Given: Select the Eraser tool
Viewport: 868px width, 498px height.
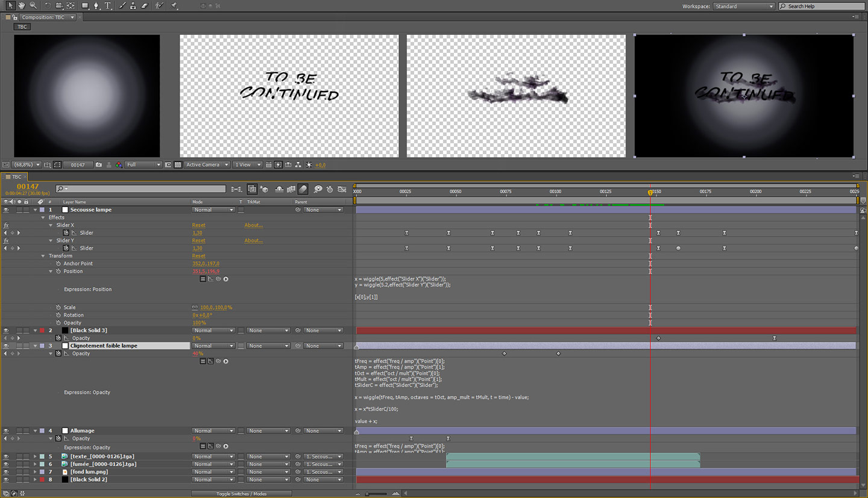Looking at the screenshot, I should tap(144, 5).
